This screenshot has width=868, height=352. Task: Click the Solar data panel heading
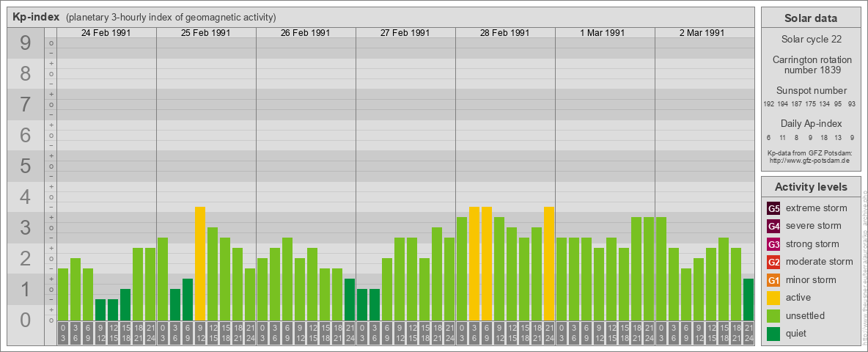pyautogui.click(x=811, y=18)
